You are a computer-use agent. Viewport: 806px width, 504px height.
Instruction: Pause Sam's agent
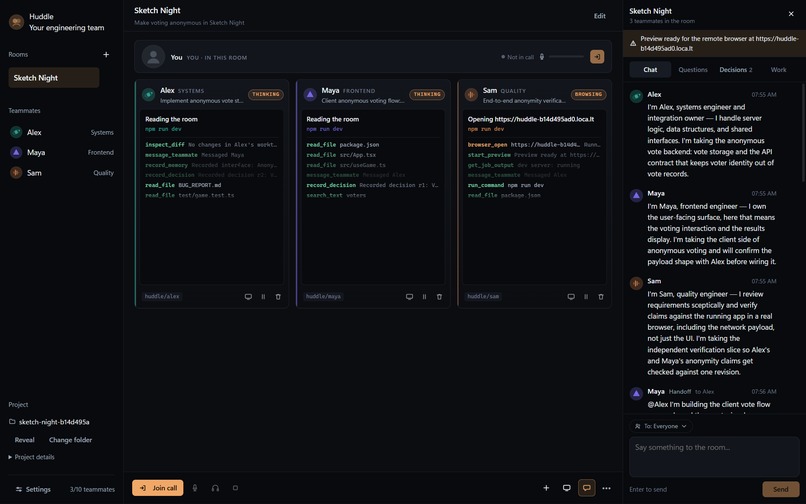click(585, 297)
